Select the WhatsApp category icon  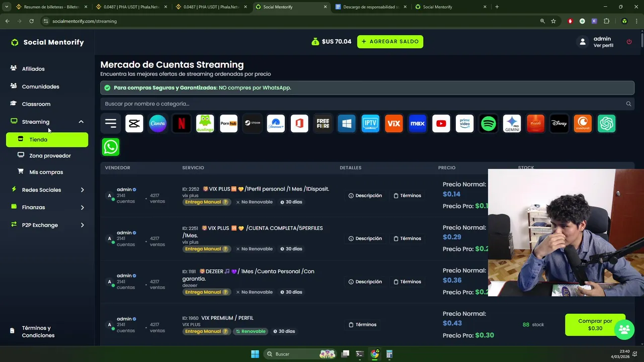[111, 147]
